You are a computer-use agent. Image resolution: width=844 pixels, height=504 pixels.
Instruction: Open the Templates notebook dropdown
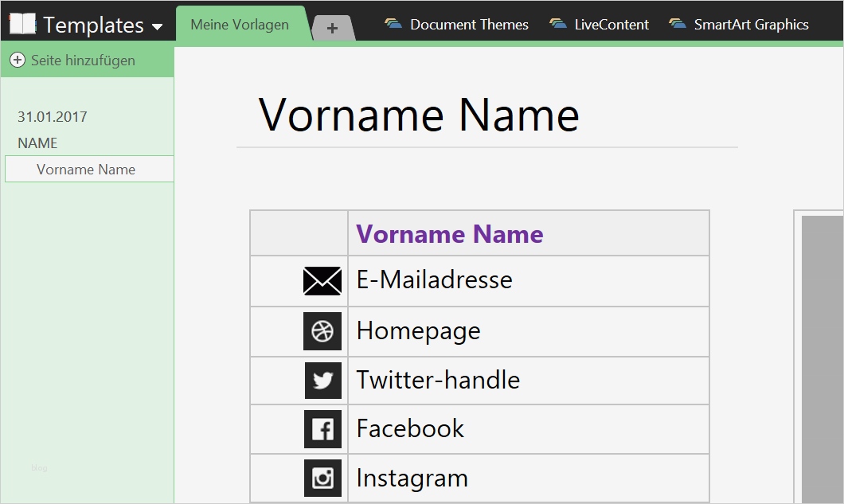tap(157, 26)
